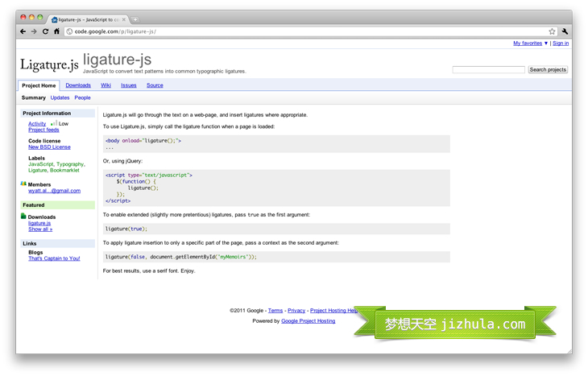Click the Project Information sidebar header
Viewport: 588px width, 376px height.
[x=57, y=114]
